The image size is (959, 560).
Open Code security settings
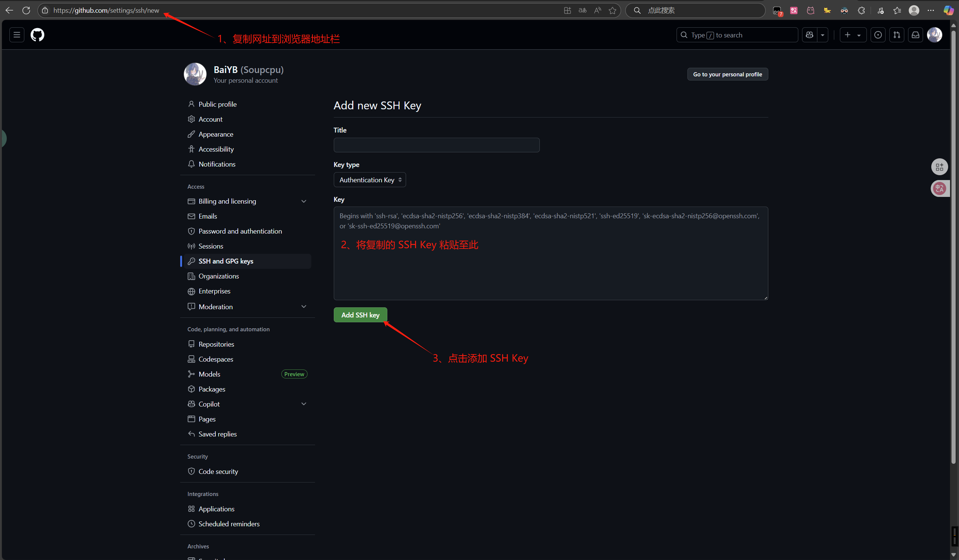coord(247,471)
